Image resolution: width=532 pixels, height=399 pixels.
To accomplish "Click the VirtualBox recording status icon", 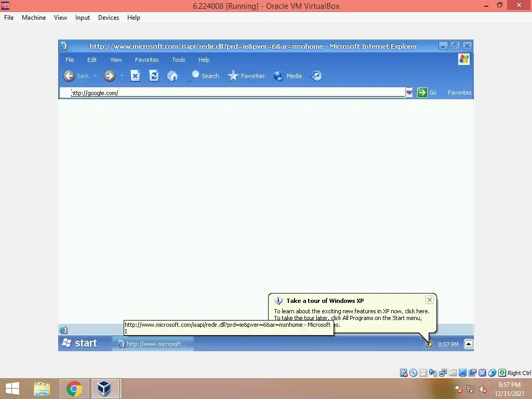I will click(472, 373).
